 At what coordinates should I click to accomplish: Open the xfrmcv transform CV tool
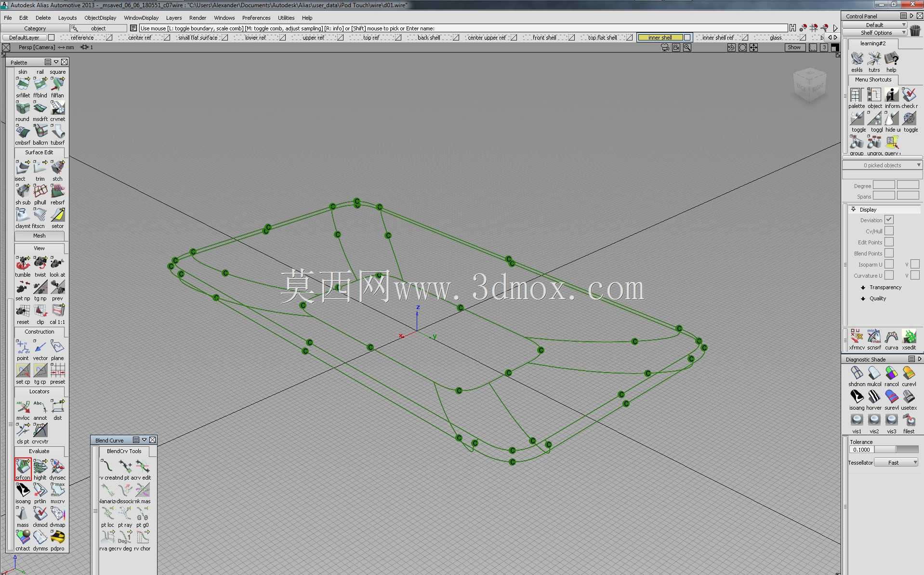tap(857, 336)
